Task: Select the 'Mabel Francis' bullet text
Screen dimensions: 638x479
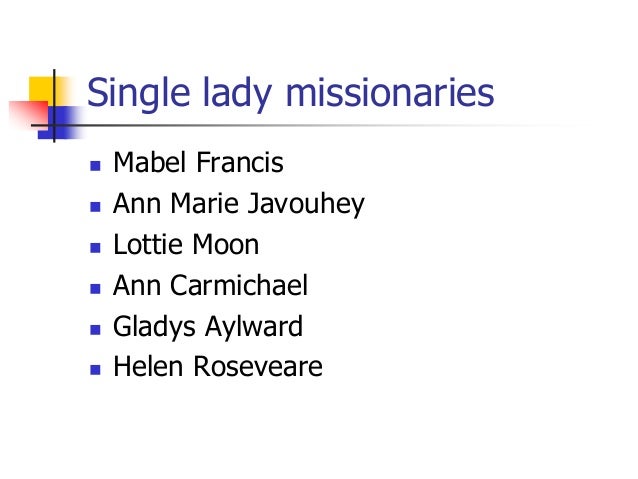Action: point(198,162)
